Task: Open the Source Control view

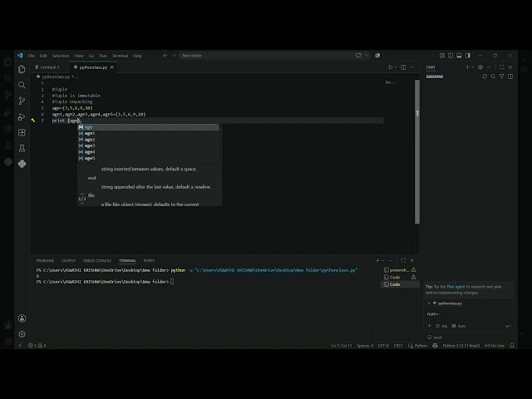Action: coord(22,101)
